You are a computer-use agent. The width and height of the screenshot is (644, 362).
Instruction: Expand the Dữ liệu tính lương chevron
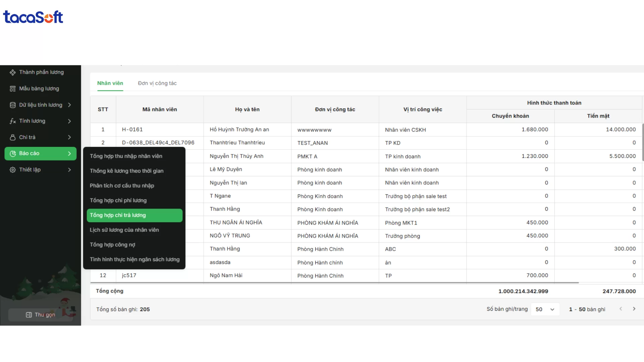[69, 105]
